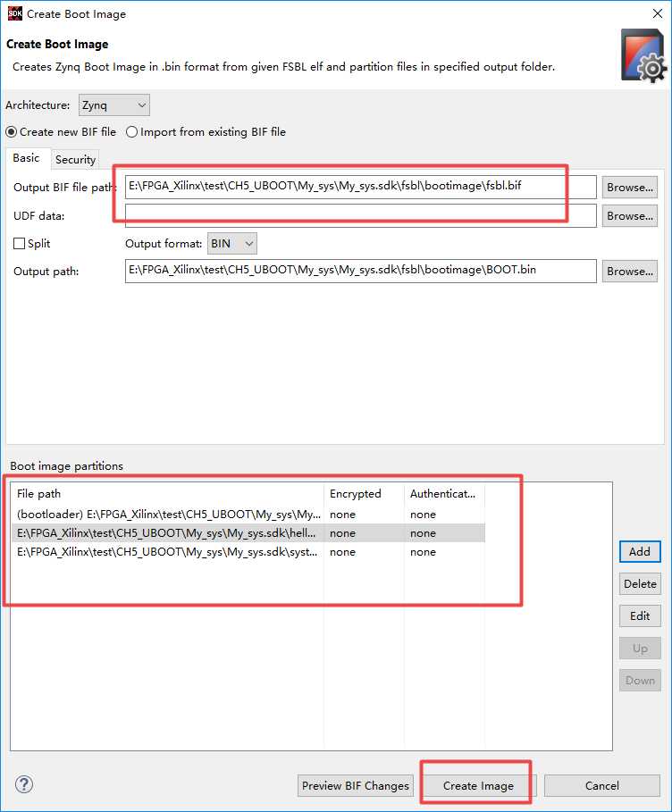Click the Create Image button
The image size is (672, 812).
tap(478, 785)
